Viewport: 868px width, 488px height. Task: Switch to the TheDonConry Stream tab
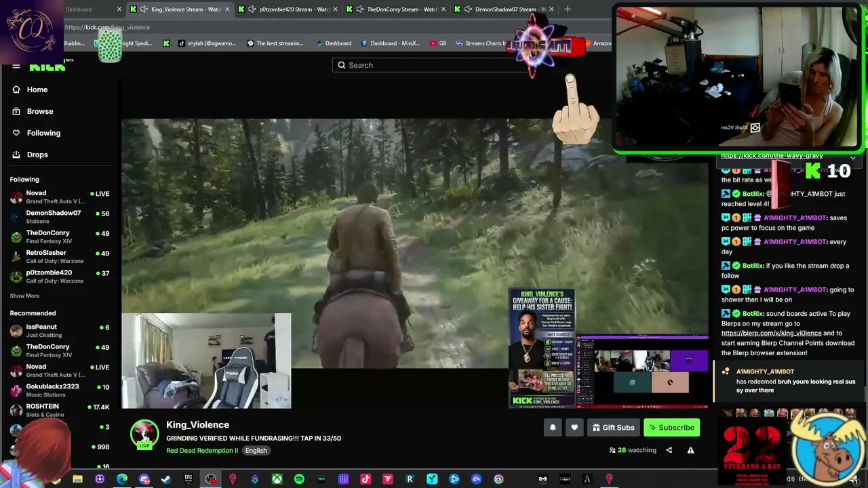point(397,9)
